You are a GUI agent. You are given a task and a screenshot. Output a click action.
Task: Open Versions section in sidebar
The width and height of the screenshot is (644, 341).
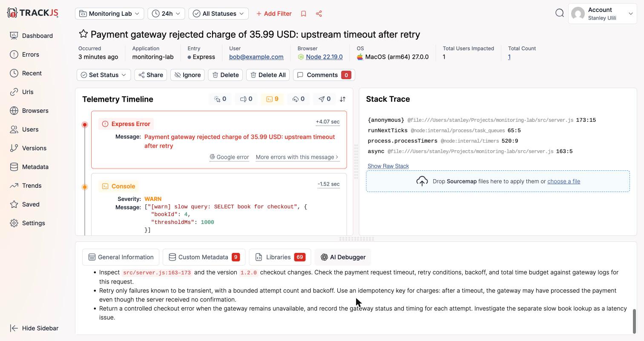point(28,148)
